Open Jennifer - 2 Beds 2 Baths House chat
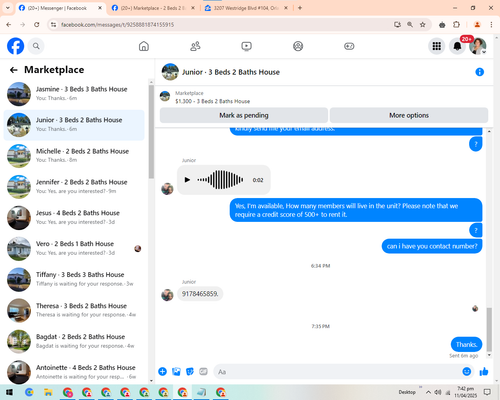The image size is (500, 400). point(74,187)
